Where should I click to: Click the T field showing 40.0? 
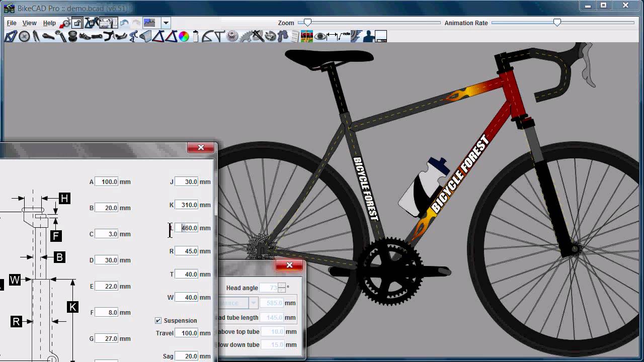tap(187, 274)
